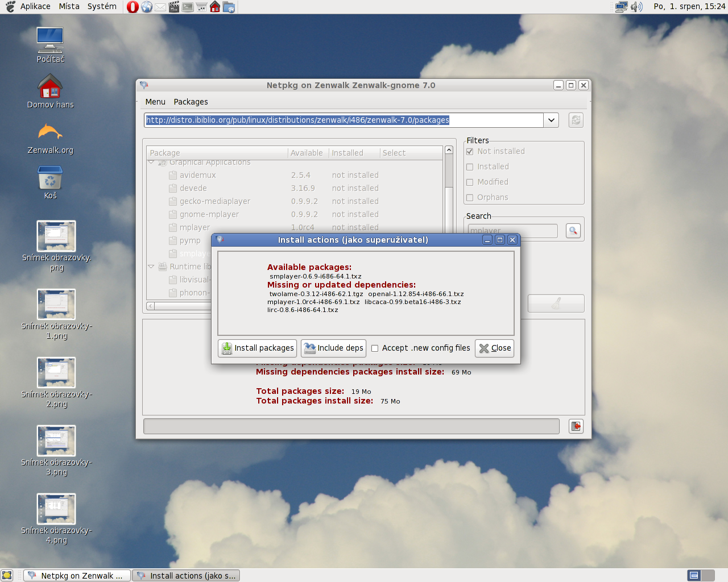Open the globe web browser launcher

pyautogui.click(x=147, y=7)
